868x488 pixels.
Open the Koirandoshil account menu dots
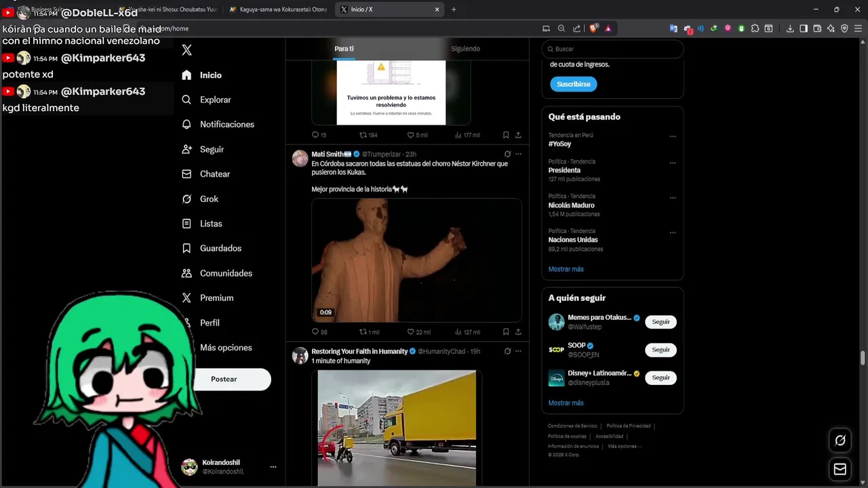273,467
